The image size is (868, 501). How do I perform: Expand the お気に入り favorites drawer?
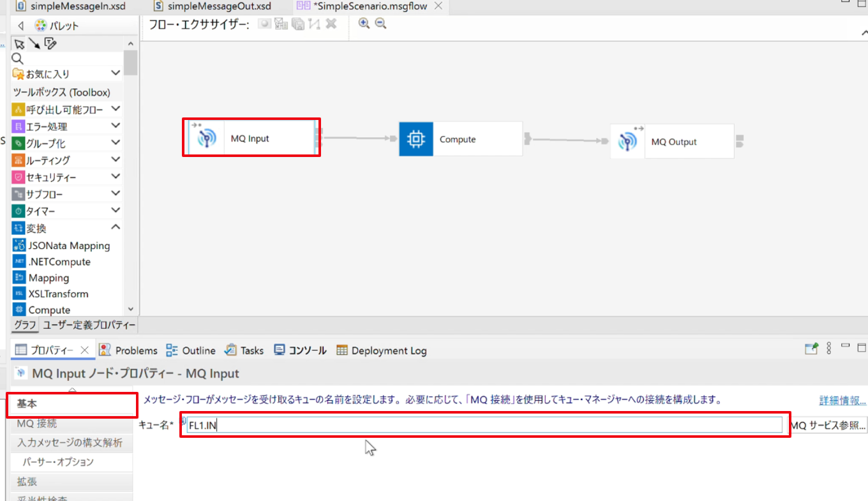pos(116,73)
